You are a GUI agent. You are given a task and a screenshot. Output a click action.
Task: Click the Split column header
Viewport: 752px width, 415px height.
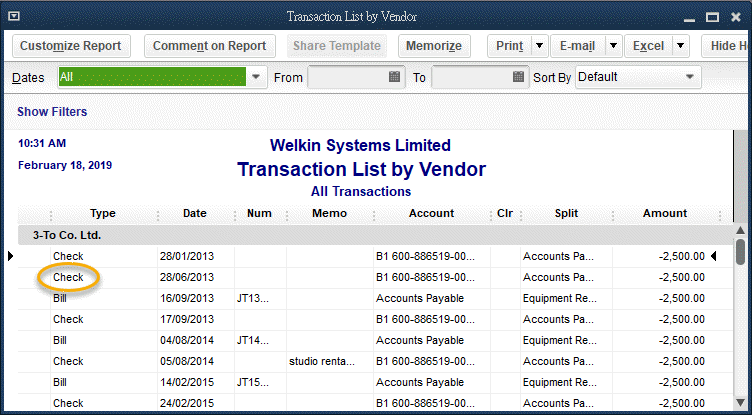click(566, 213)
